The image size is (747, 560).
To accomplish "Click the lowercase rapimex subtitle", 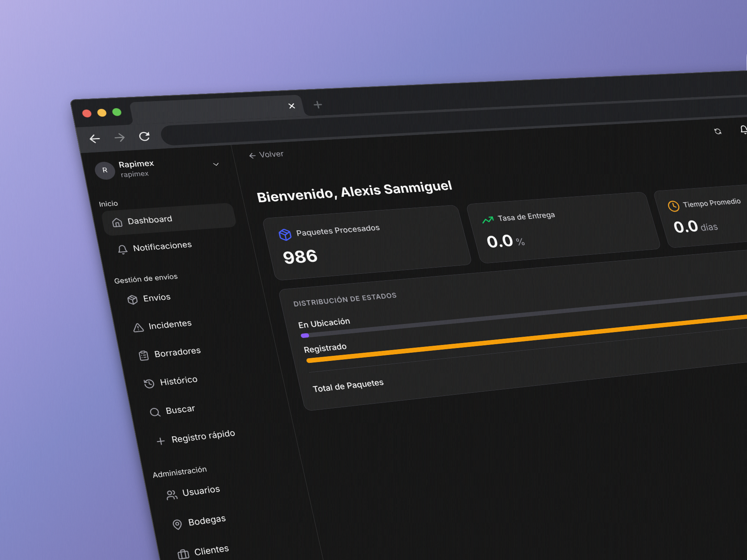I will 135,174.
